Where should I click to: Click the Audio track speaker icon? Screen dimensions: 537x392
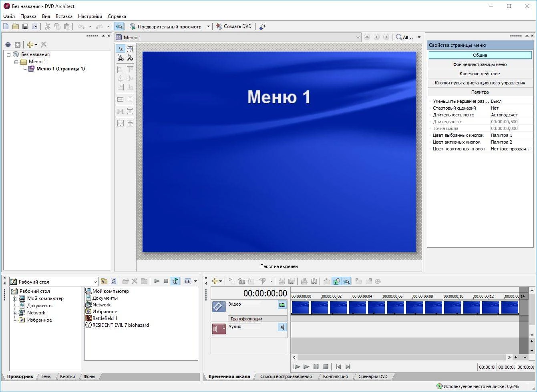pyautogui.click(x=219, y=329)
